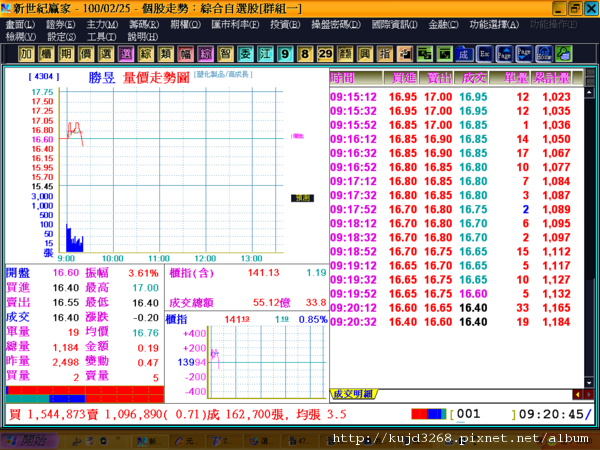Click the cyan 江 toolbar icon
The height and width of the screenshot is (450, 600).
(x=265, y=54)
